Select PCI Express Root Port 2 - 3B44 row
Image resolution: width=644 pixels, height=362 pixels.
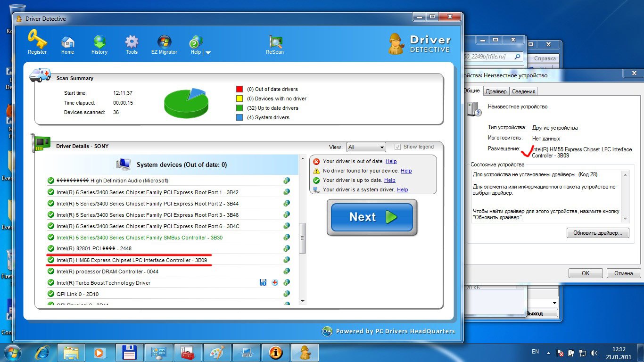[169, 204]
